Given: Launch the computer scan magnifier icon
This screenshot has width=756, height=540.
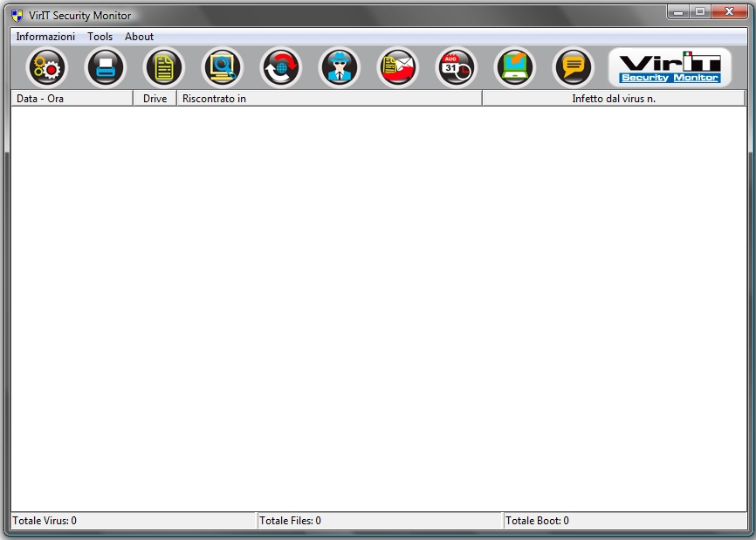Looking at the screenshot, I should point(223,67).
